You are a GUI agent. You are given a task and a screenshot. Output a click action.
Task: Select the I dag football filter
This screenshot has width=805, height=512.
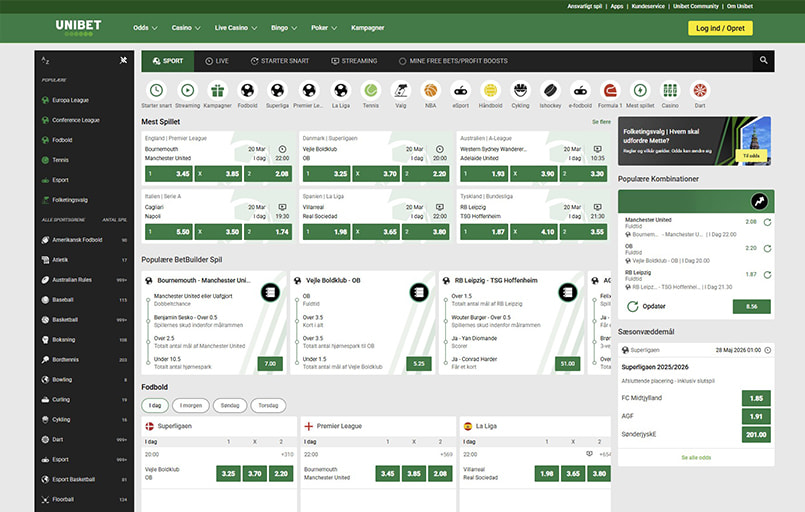(155, 405)
